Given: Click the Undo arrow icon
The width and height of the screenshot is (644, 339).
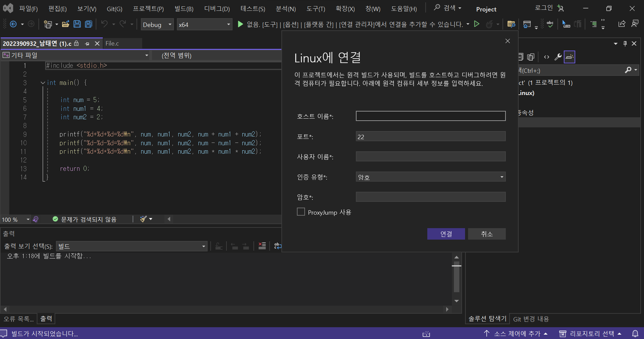Looking at the screenshot, I should coord(104,24).
